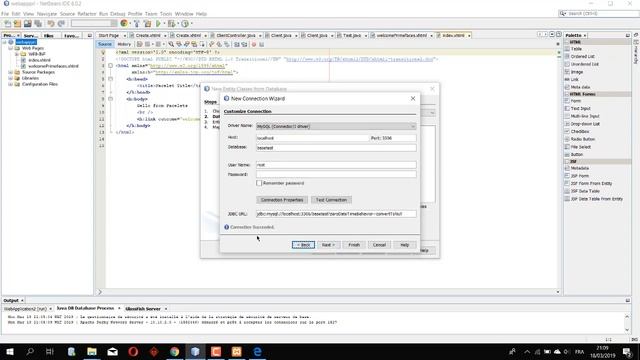Click the New File toolbar icon
This screenshot has height=360, width=640.
coord(7,24)
